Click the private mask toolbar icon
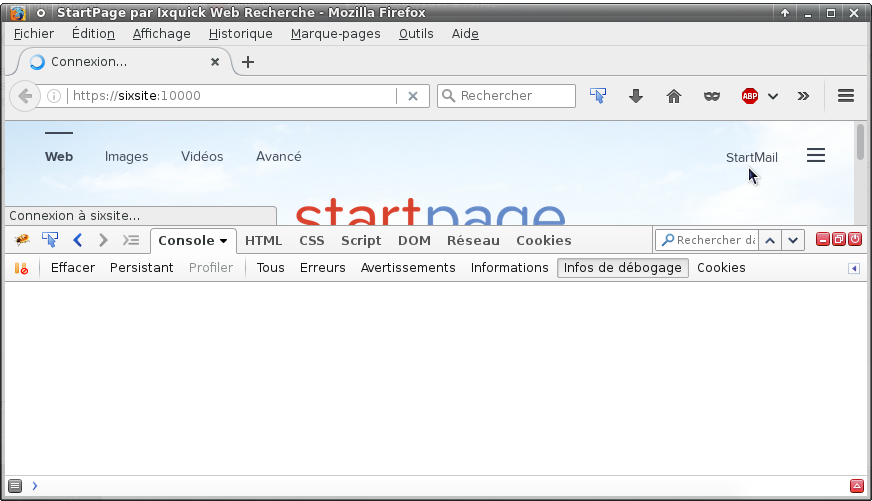Viewport: 872px width, 501px height. coord(711,96)
